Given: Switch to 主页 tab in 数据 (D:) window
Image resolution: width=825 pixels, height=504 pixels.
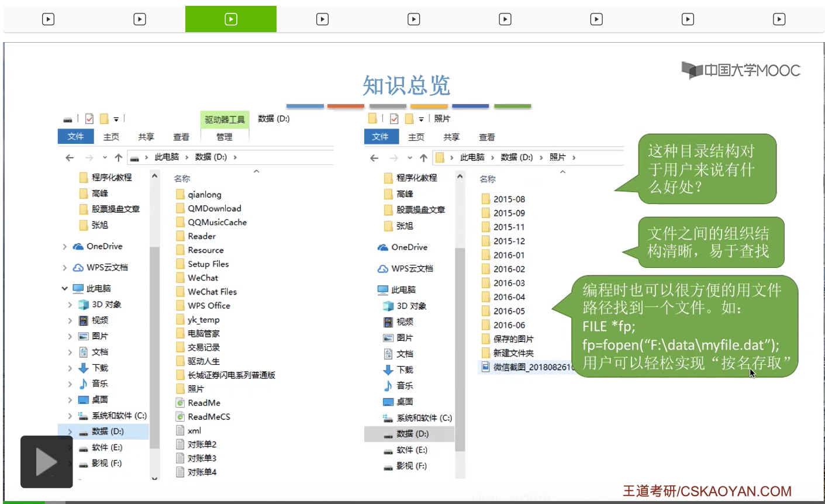Looking at the screenshot, I should [x=111, y=137].
